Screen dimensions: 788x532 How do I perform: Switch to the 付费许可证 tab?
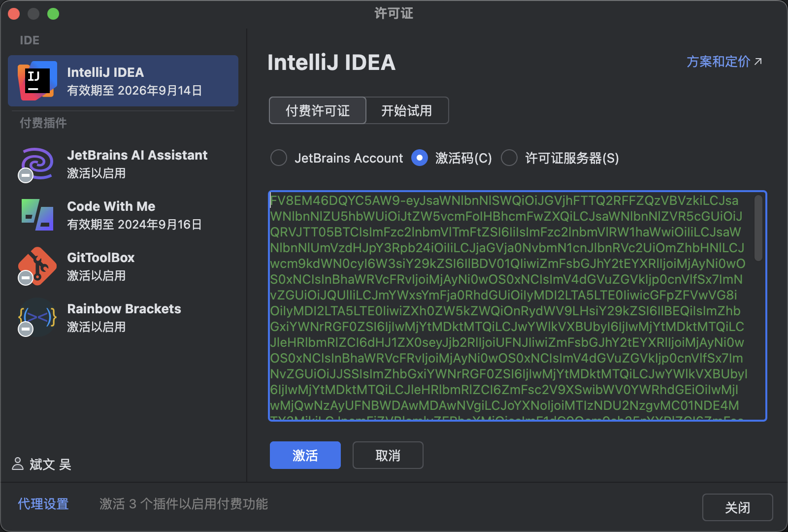click(x=318, y=110)
